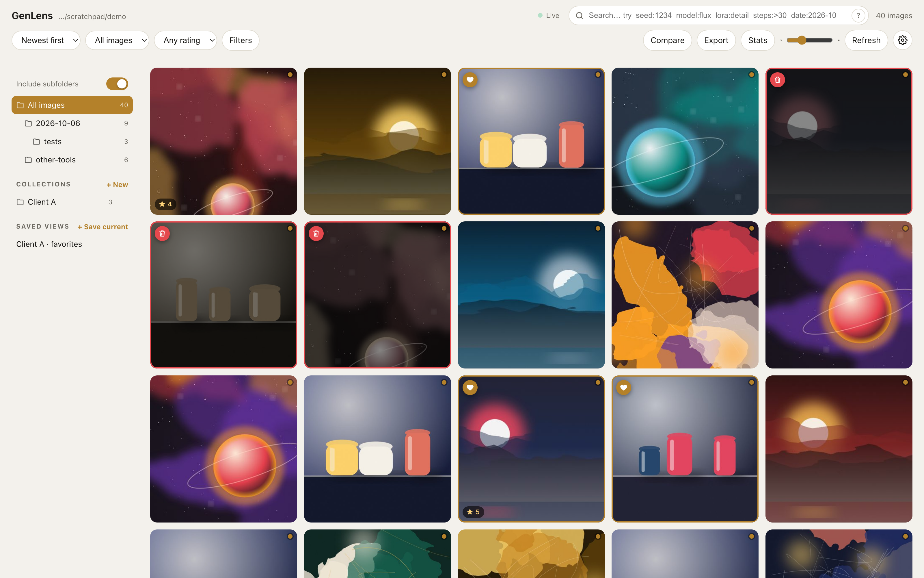This screenshot has height=578, width=924.
Task: Open the search help question mark icon
Action: (x=858, y=16)
